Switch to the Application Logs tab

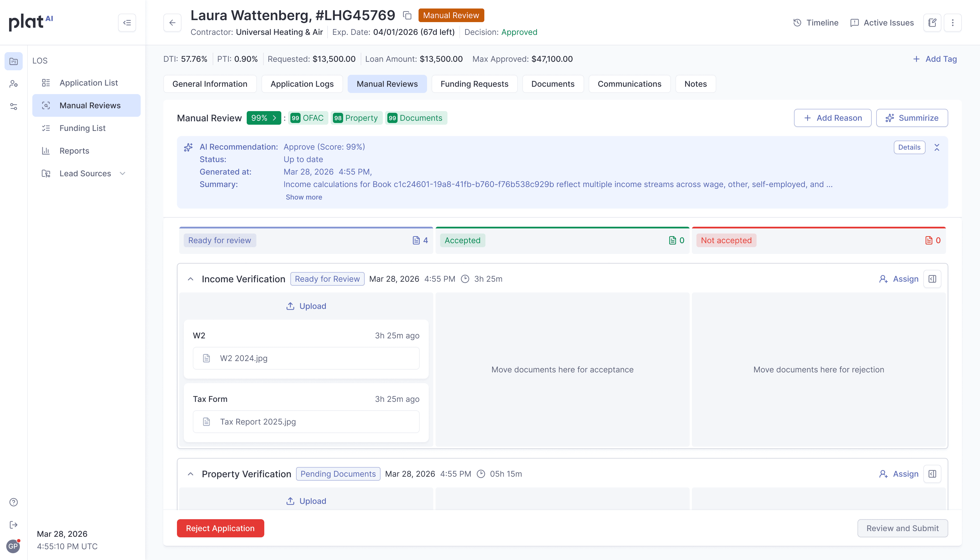(x=302, y=84)
